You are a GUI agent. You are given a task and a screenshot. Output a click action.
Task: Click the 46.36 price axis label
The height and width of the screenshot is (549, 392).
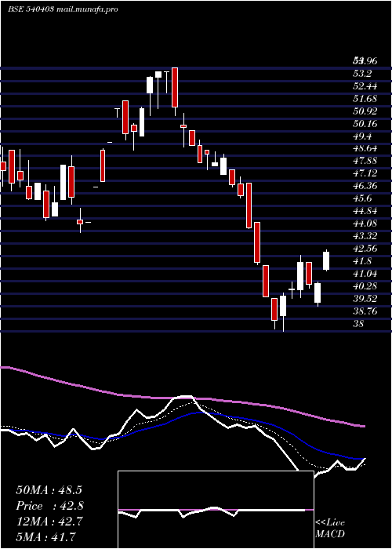[x=365, y=186]
